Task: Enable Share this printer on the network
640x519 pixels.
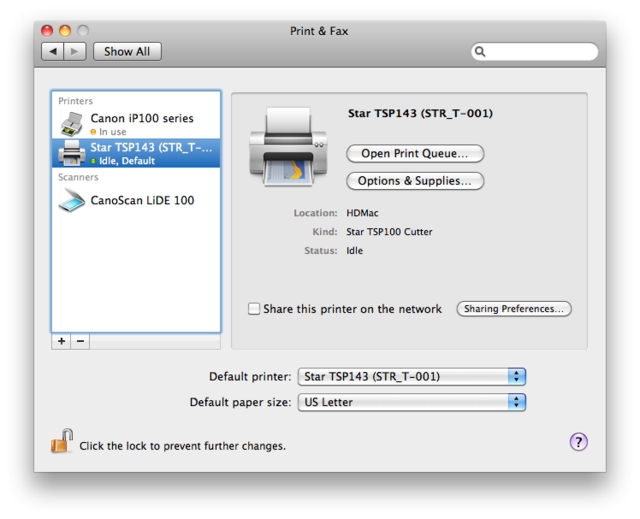Action: coord(254,309)
